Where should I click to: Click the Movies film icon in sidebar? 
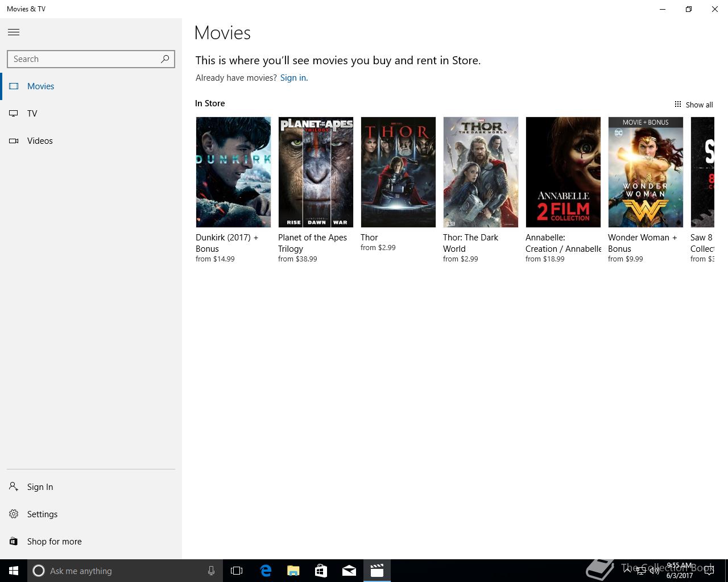[x=14, y=86]
